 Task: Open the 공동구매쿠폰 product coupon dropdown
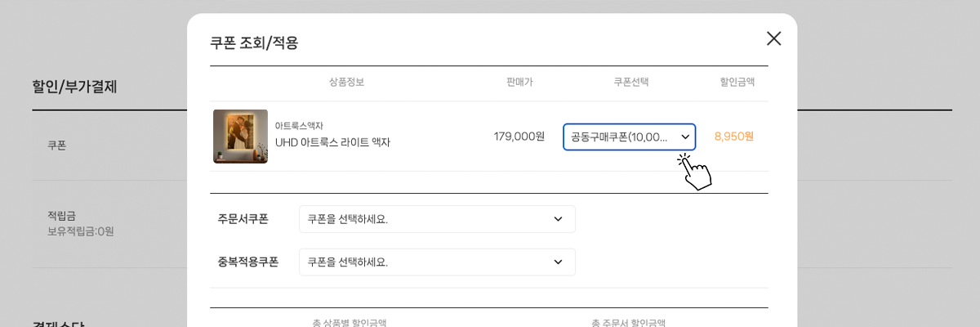(629, 137)
